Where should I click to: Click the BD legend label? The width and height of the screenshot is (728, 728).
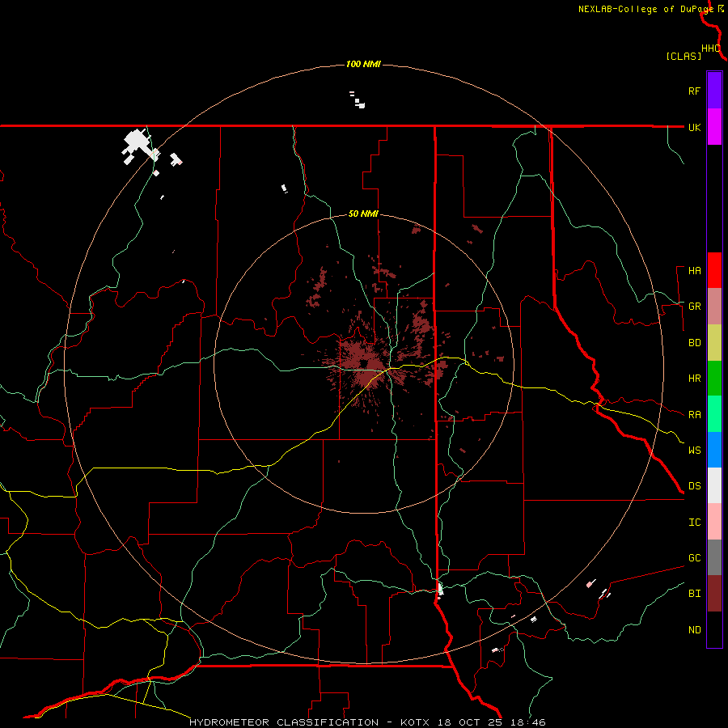click(x=694, y=343)
